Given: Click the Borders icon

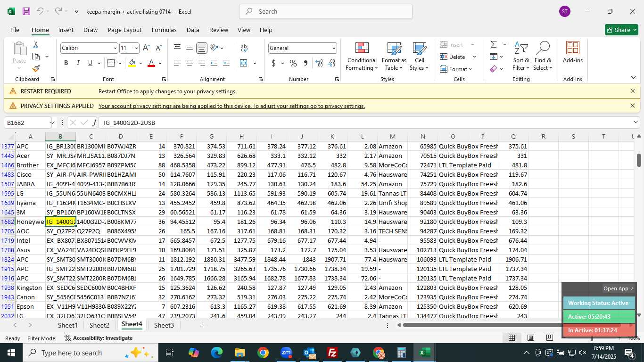Looking at the screenshot, I should (111, 63).
